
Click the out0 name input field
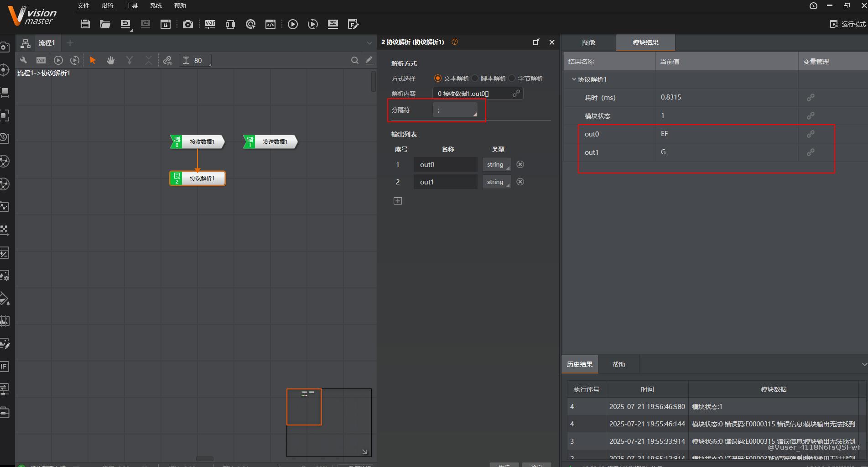pyautogui.click(x=446, y=165)
